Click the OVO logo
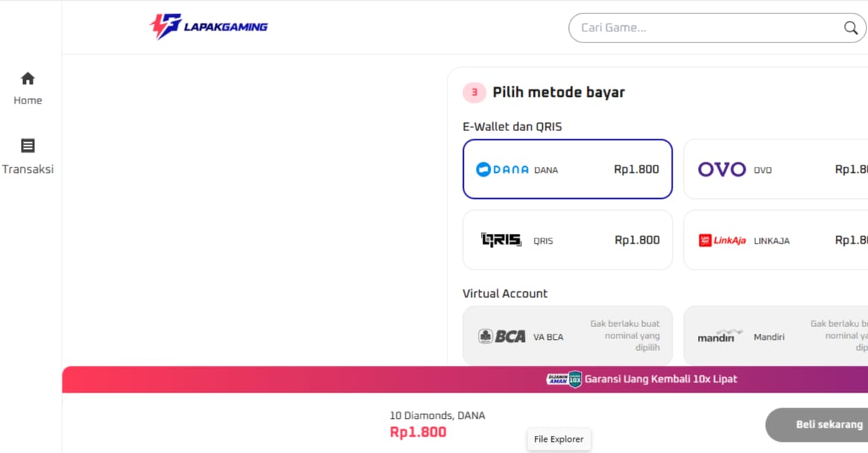 722,169
